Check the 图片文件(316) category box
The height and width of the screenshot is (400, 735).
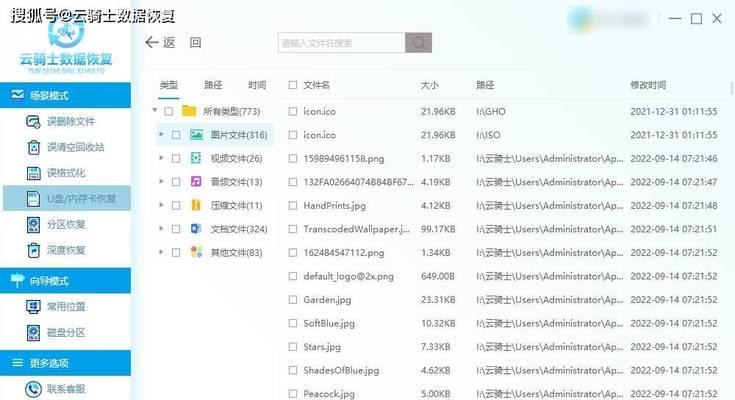tap(176, 135)
